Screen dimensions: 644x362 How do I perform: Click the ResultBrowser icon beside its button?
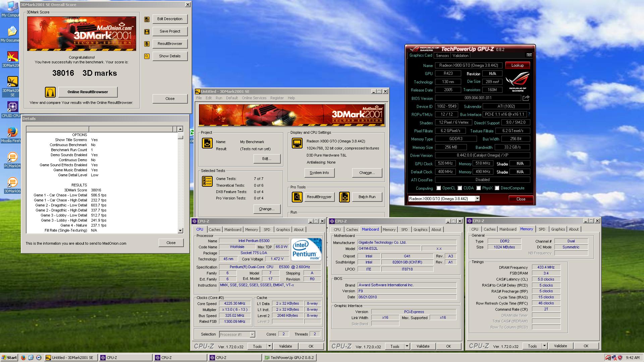pos(147,44)
